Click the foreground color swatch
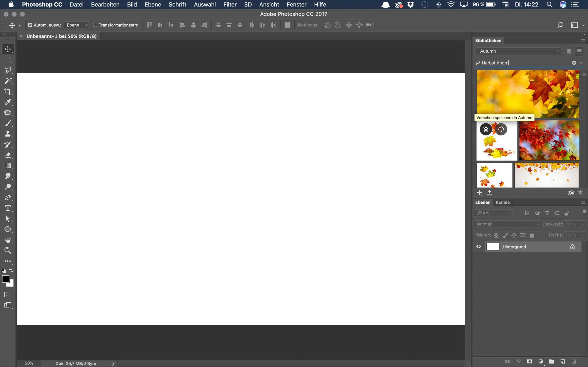 tap(5, 279)
